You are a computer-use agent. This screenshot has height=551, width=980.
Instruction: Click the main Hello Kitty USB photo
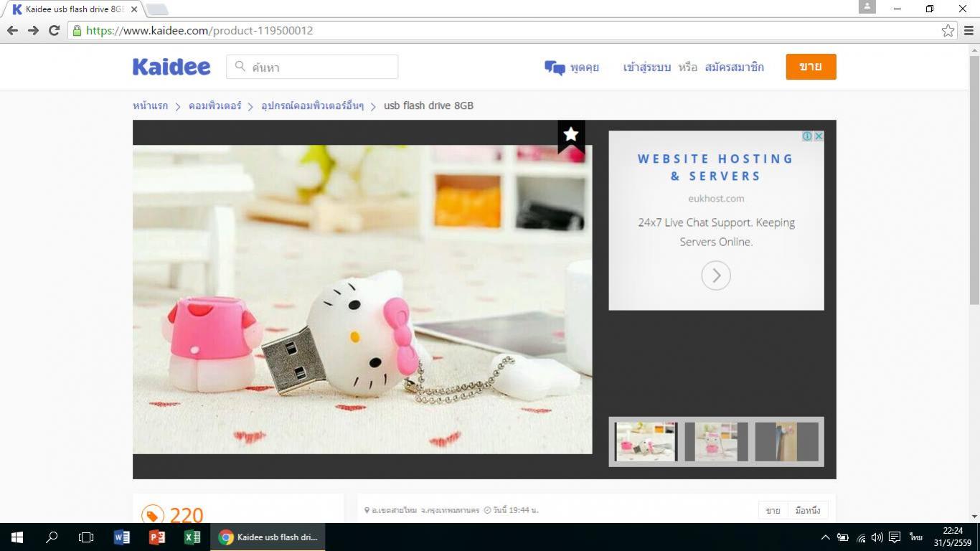(362, 299)
